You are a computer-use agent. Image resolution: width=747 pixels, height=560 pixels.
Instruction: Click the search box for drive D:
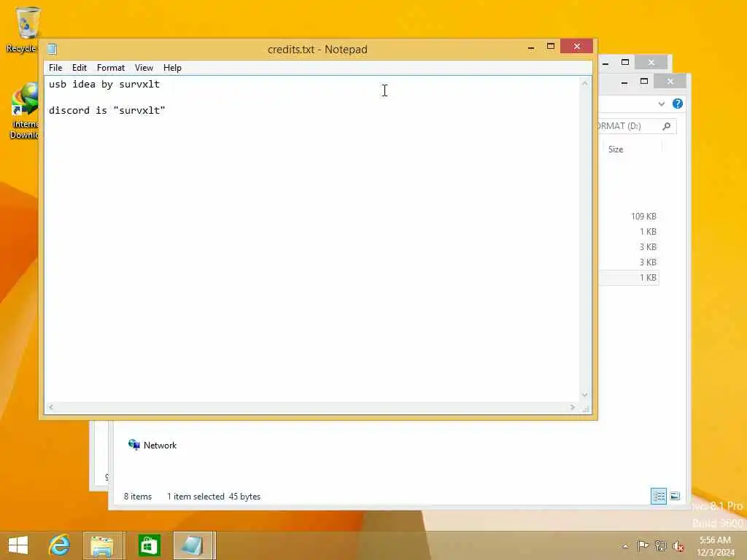pos(636,126)
